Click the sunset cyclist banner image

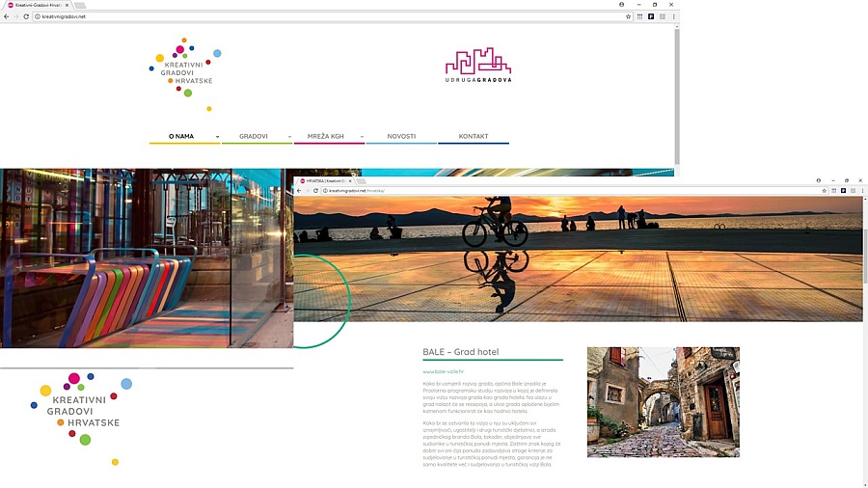point(578,258)
